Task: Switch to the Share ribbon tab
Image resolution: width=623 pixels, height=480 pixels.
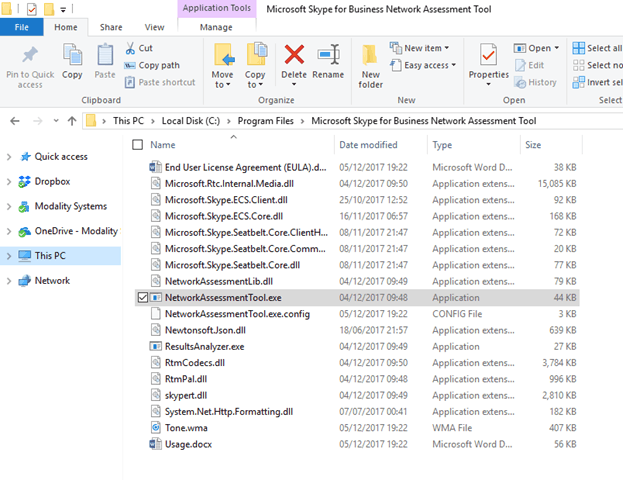Action: tap(111, 27)
